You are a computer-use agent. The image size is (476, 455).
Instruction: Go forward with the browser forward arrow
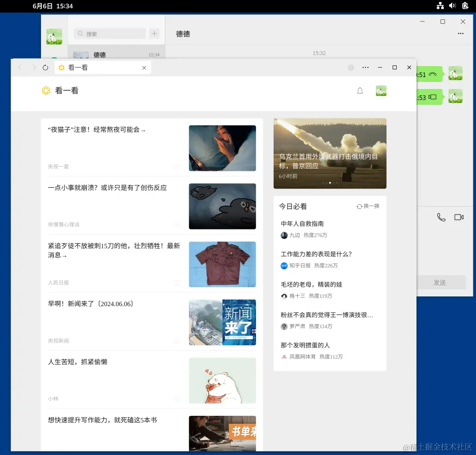pyautogui.click(x=34, y=68)
